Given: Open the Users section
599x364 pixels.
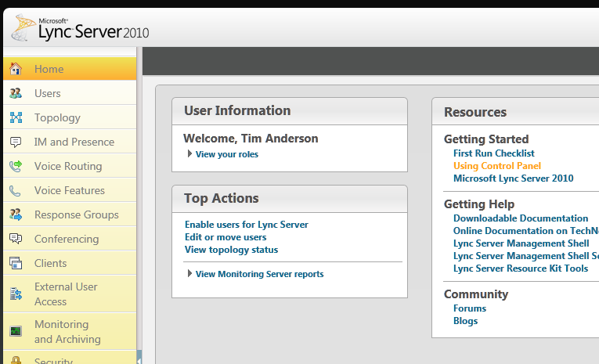Looking at the screenshot, I should 70,93.
